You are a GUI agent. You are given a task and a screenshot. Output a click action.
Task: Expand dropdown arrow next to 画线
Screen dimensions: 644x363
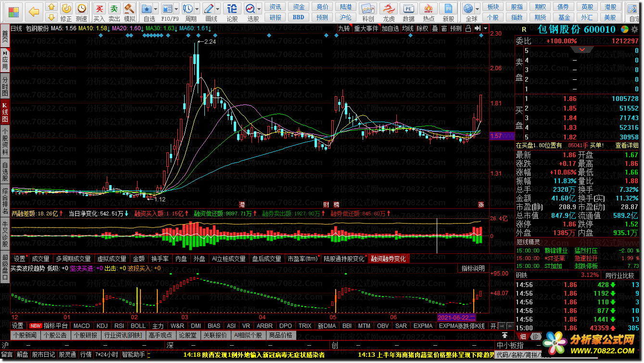click(x=217, y=9)
